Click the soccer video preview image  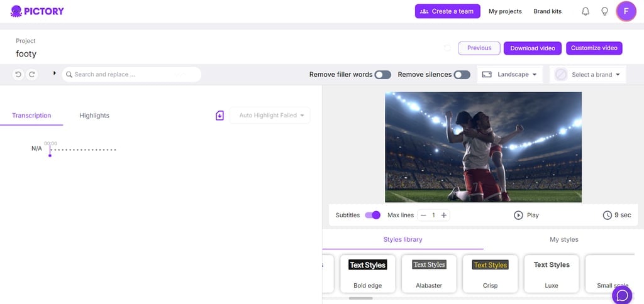point(483,147)
